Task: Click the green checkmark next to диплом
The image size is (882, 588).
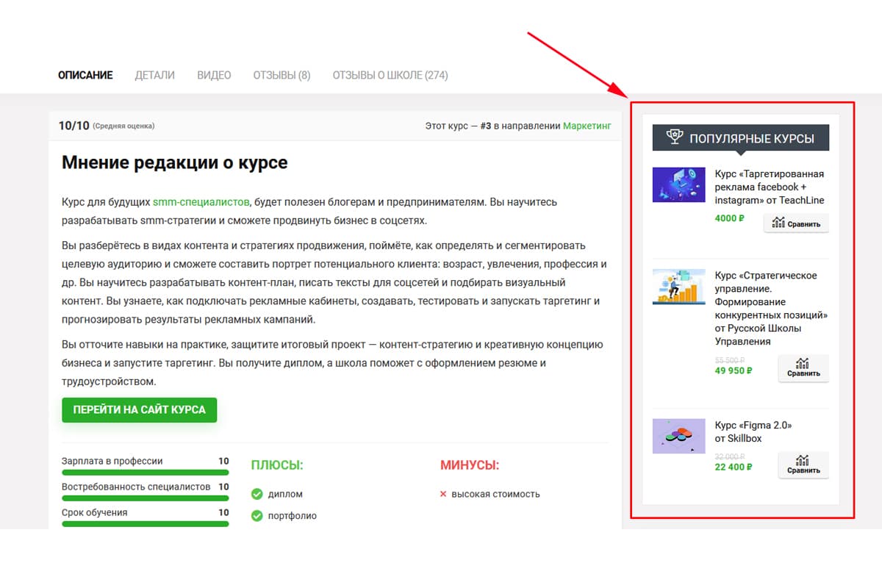Action: 257,494
